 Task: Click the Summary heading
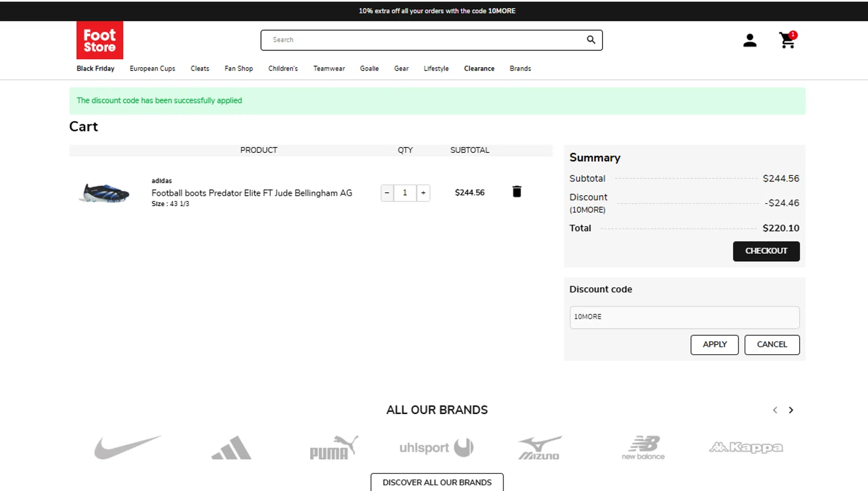pos(595,157)
